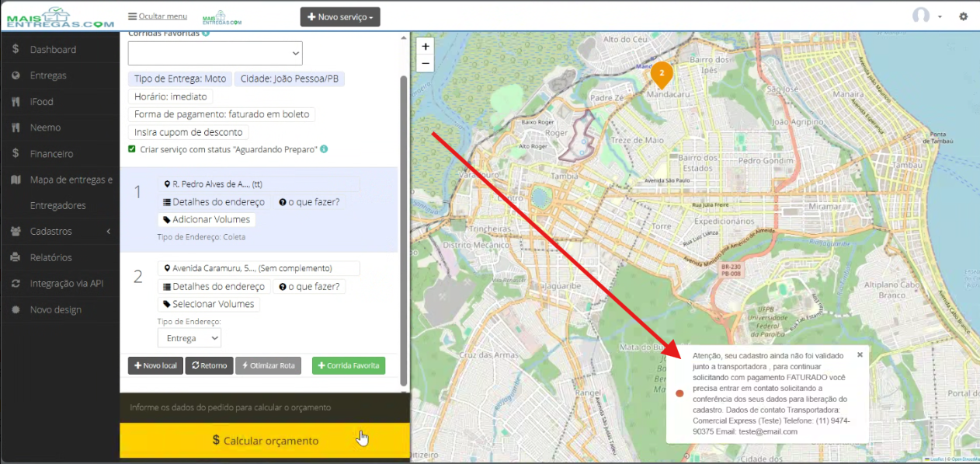Edit address Avenida Caramuru stop 2
This screenshot has width=980, height=464.
[x=259, y=268]
